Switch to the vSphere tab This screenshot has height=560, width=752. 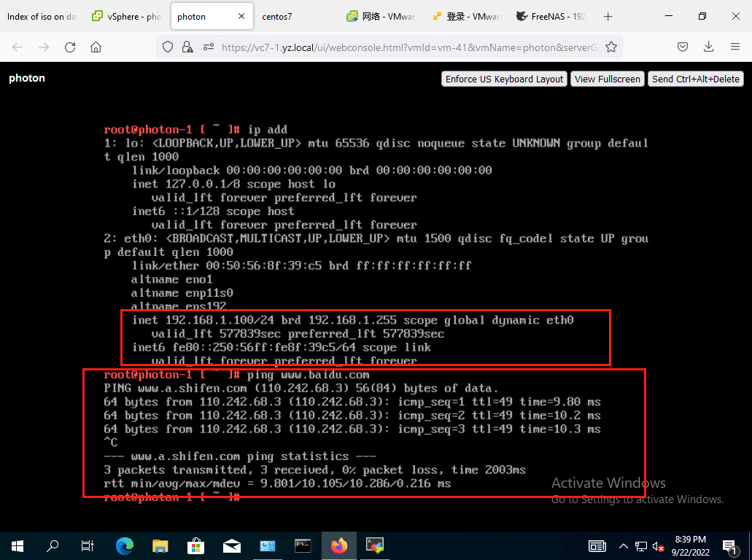(x=127, y=17)
